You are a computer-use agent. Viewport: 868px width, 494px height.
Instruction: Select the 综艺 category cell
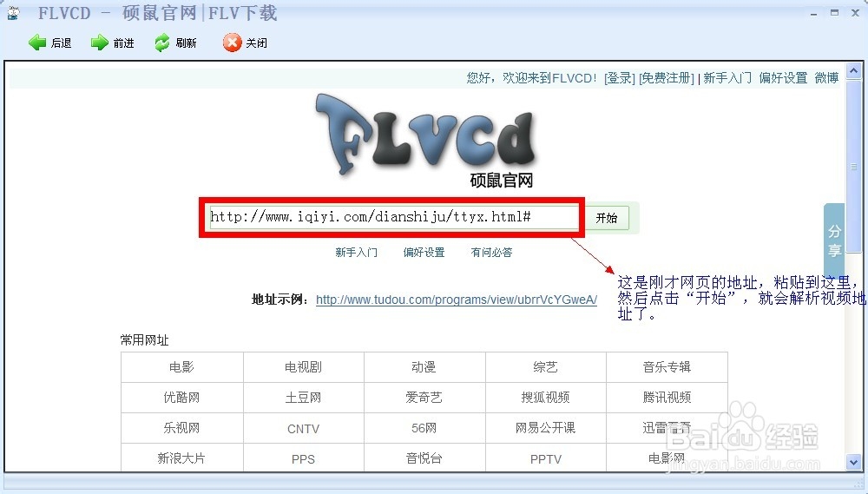pyautogui.click(x=545, y=367)
